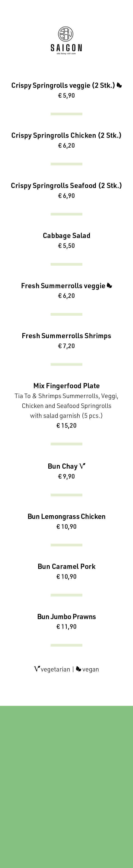This screenshot has width=133, height=868.
Task: Click the vegetarian V icon beside Bun Chay
Action: [83, 466]
